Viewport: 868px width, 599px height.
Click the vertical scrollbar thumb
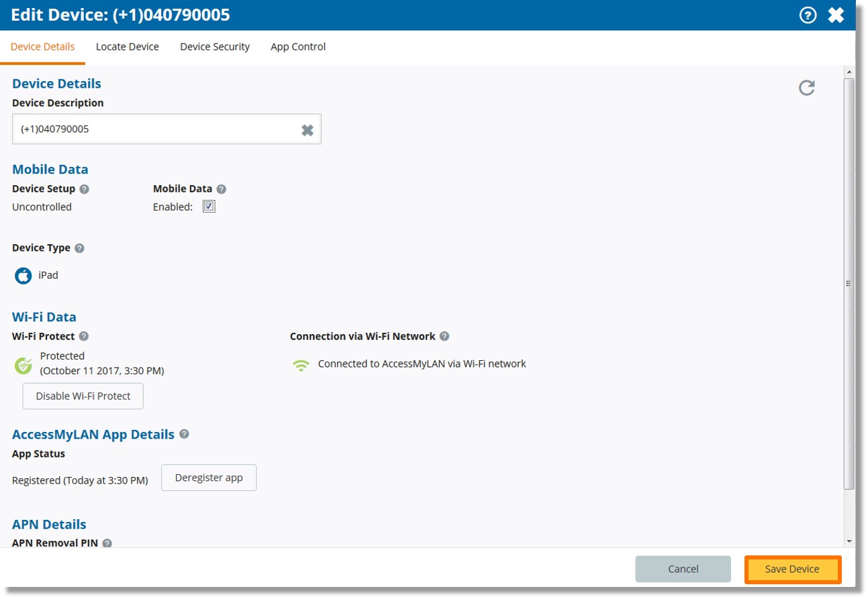coord(849,283)
